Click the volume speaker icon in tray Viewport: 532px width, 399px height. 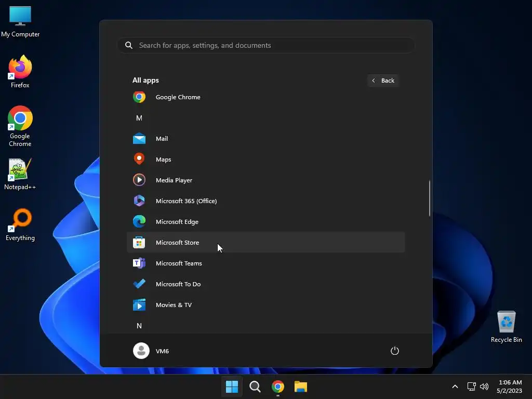click(x=484, y=387)
